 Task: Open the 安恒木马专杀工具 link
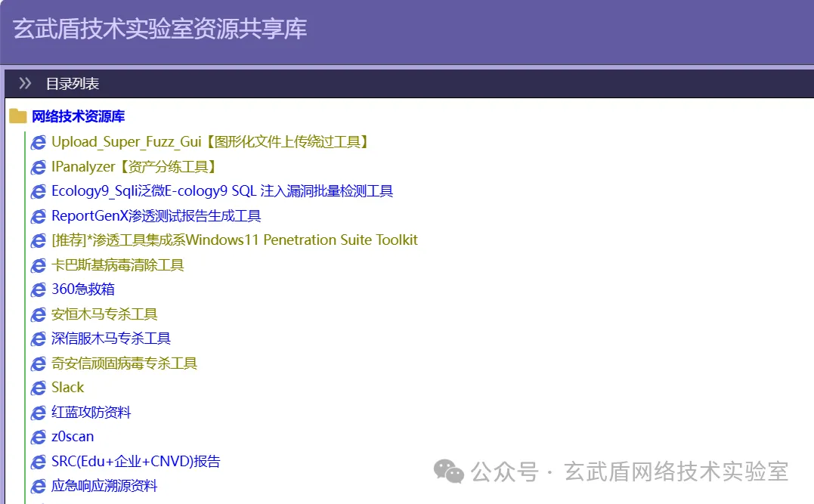[x=104, y=314]
